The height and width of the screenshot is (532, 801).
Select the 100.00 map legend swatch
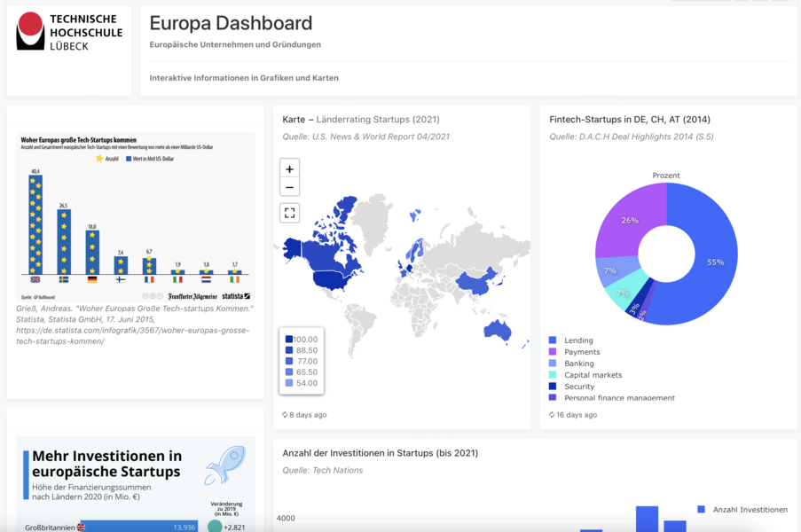click(289, 340)
